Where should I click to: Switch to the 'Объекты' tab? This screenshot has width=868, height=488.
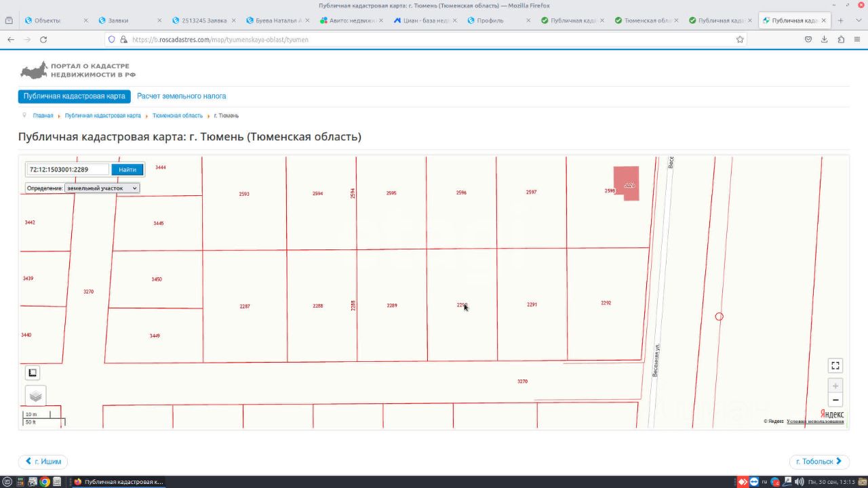[57, 20]
